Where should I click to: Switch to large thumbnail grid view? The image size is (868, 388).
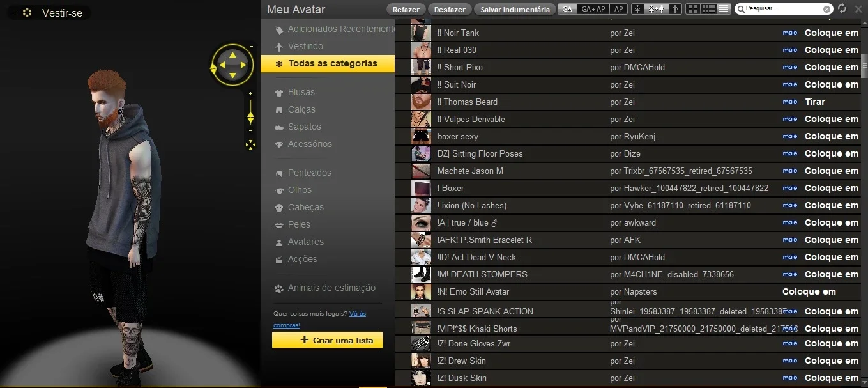(x=693, y=9)
